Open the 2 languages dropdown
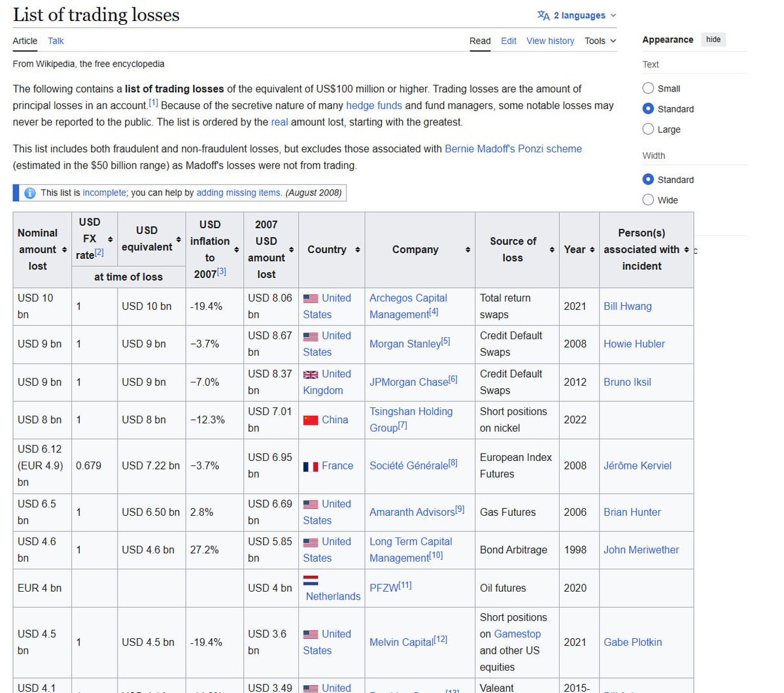 point(577,16)
